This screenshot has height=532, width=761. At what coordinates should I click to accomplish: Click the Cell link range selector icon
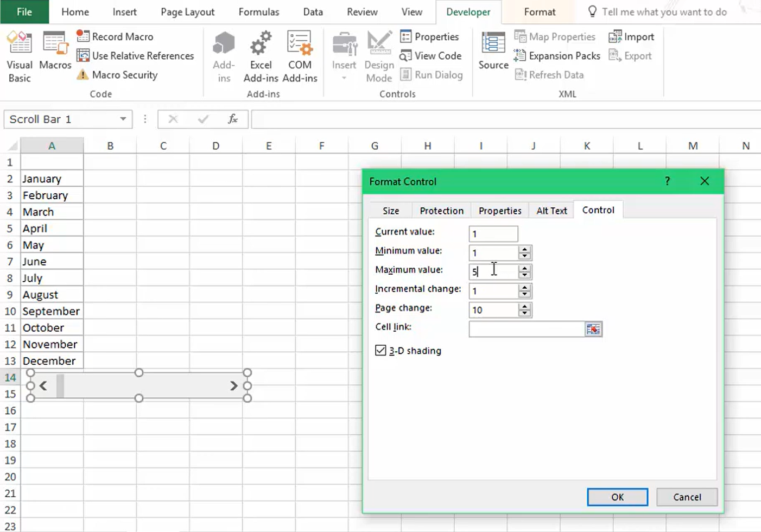pyautogui.click(x=593, y=329)
